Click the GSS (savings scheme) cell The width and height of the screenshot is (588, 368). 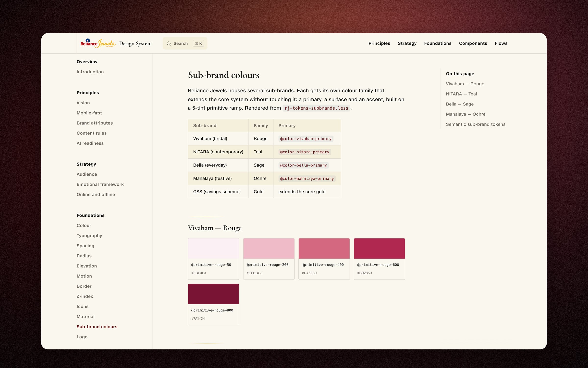[x=218, y=192]
